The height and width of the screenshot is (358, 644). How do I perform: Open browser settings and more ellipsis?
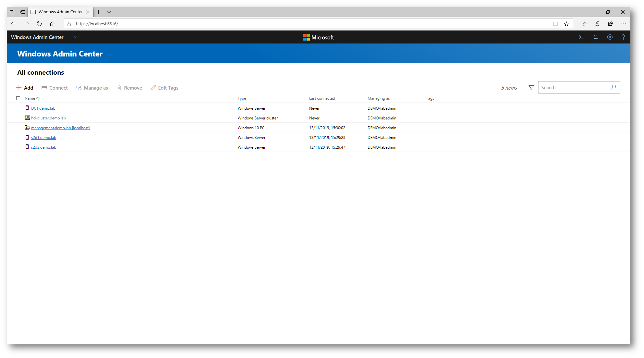pyautogui.click(x=624, y=24)
